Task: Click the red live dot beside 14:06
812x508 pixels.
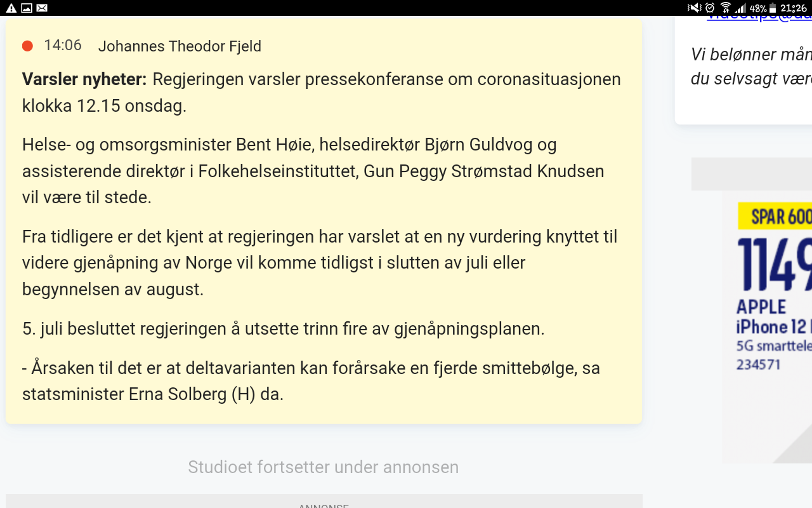Action: [27, 46]
